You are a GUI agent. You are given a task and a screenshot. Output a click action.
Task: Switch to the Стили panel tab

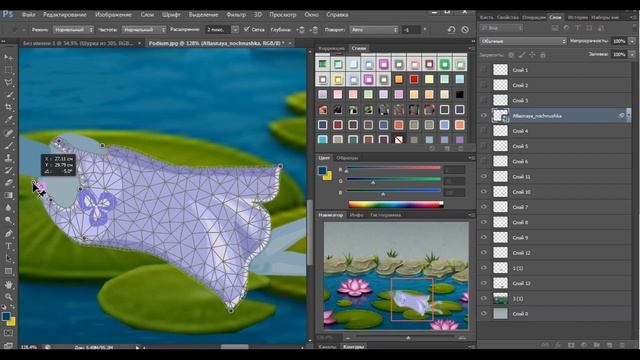(x=359, y=48)
